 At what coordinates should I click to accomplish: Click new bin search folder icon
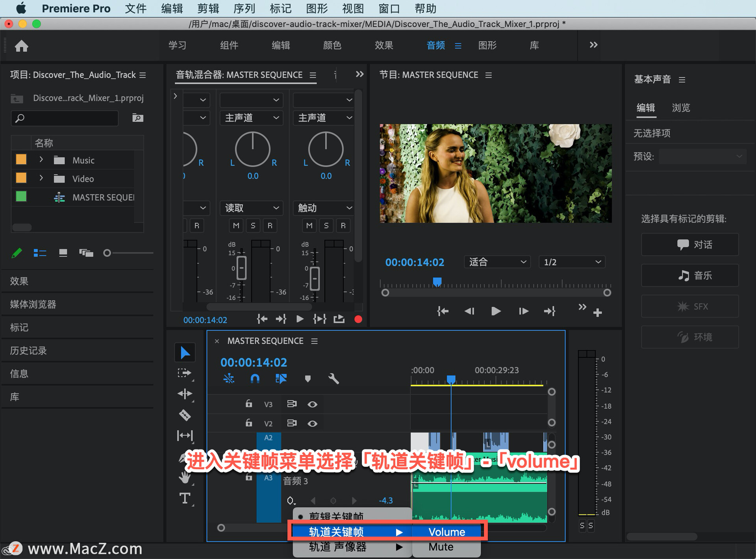tap(137, 118)
